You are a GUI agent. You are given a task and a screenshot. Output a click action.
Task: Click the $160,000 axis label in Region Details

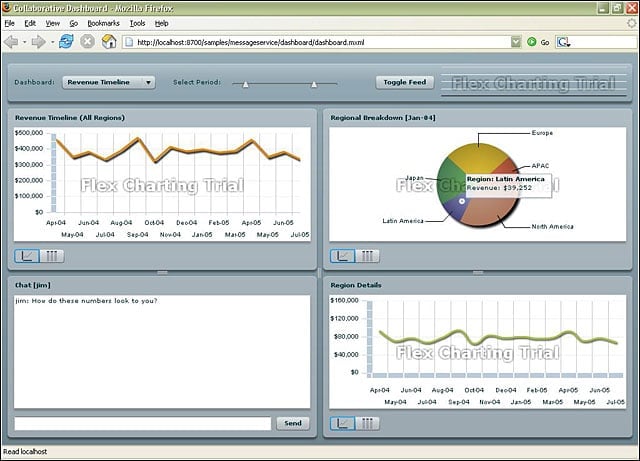click(x=344, y=300)
